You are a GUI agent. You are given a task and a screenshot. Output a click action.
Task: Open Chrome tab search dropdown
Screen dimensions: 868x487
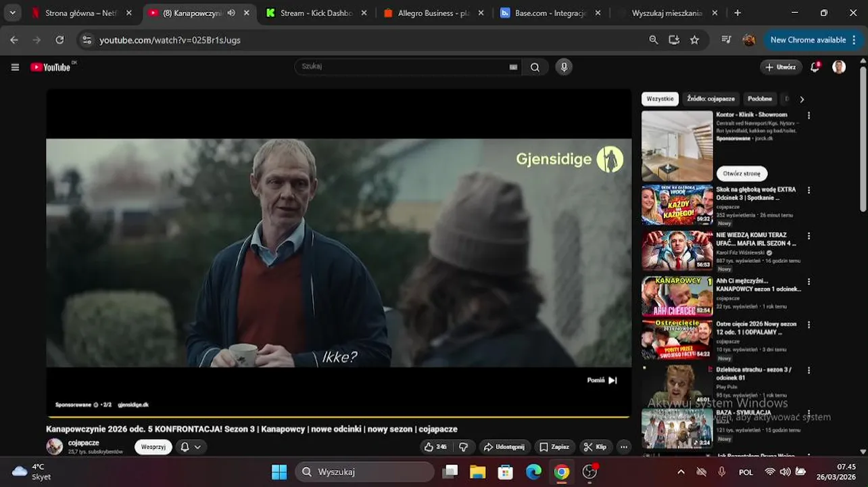12,13
